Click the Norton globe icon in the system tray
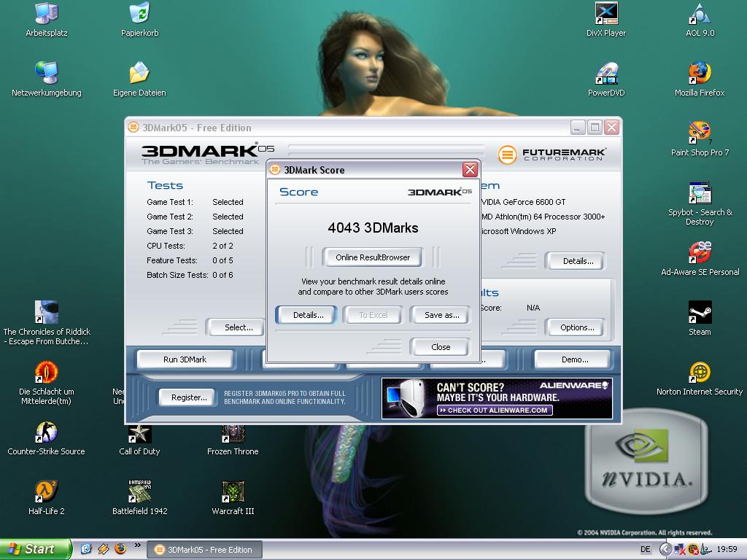The width and height of the screenshot is (747, 560). coord(693,549)
